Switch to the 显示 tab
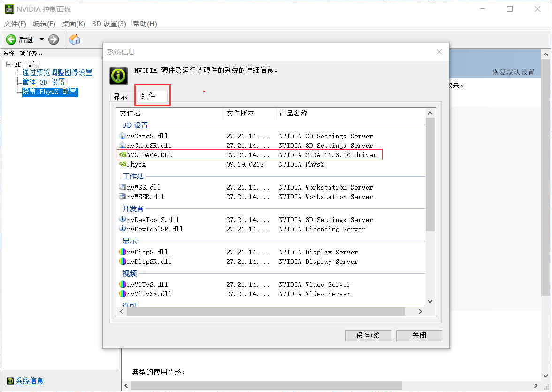This screenshot has height=392, width=552. [x=120, y=96]
